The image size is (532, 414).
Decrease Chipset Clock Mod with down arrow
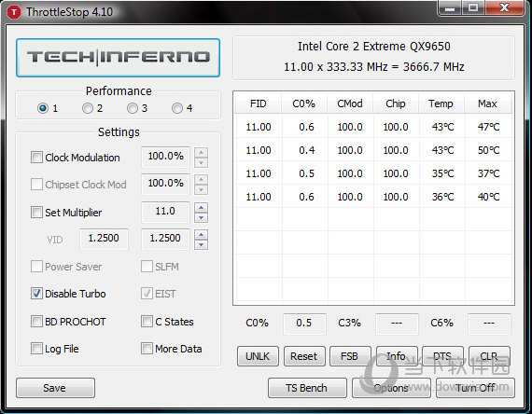(202, 190)
